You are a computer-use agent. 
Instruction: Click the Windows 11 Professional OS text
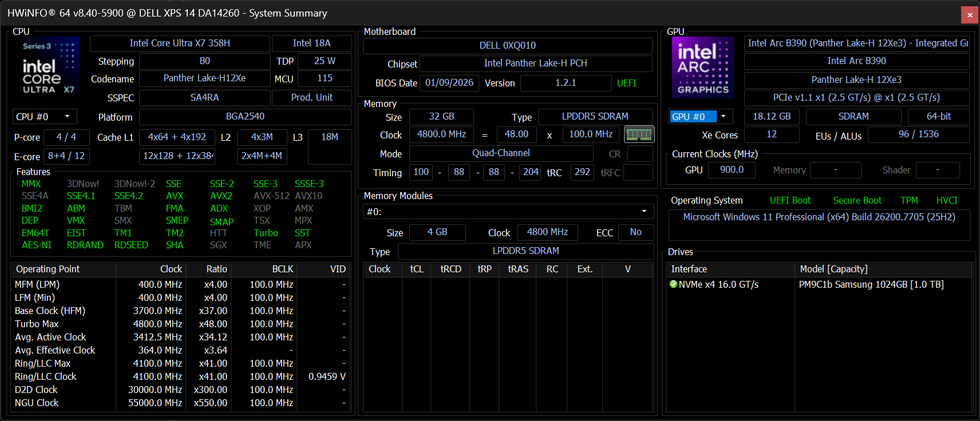(x=819, y=217)
